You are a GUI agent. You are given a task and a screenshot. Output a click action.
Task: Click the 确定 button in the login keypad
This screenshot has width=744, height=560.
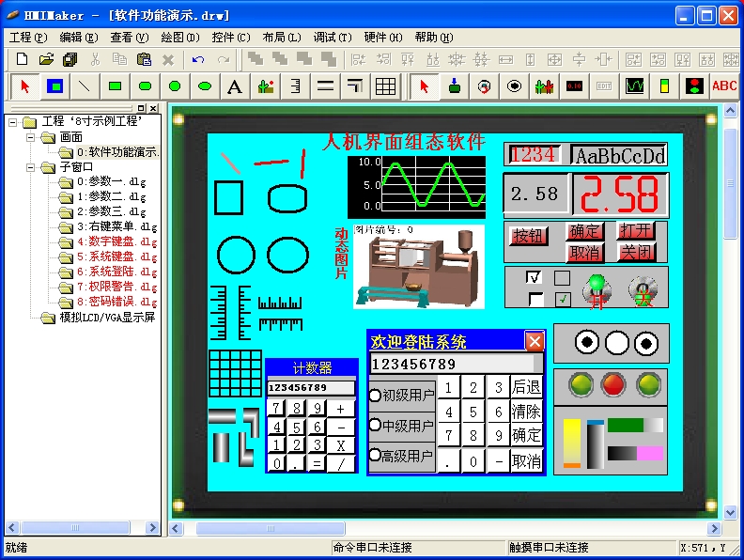click(526, 436)
